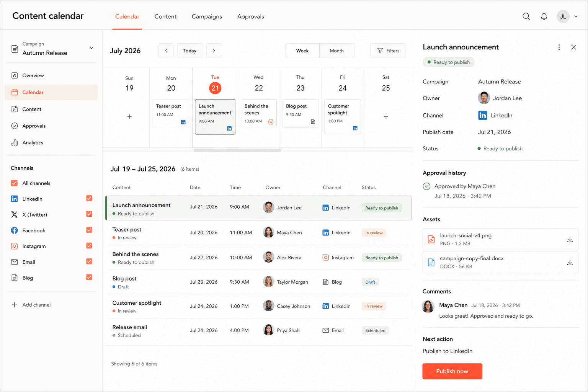Switch to the Approvals top tab
The image size is (588, 392).
251,16
